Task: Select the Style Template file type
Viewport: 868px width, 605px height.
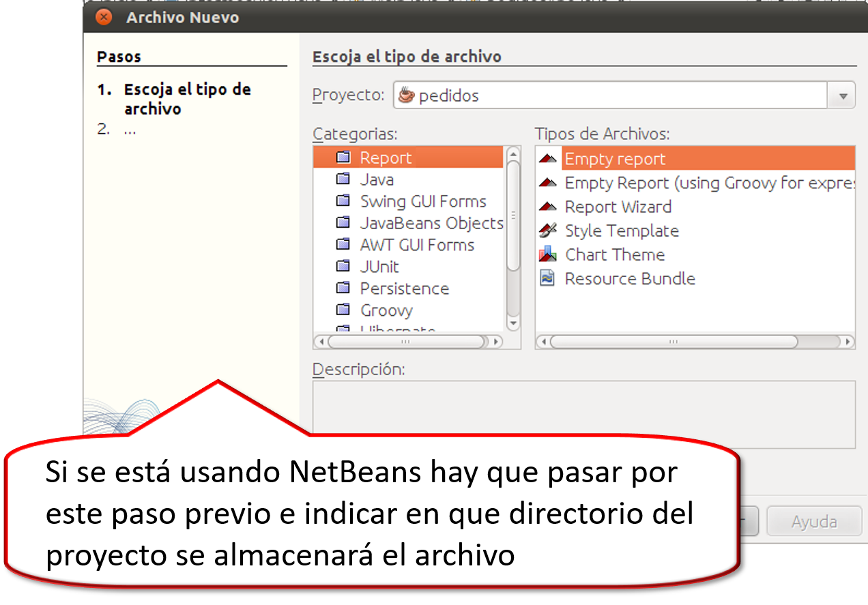Action: [622, 231]
